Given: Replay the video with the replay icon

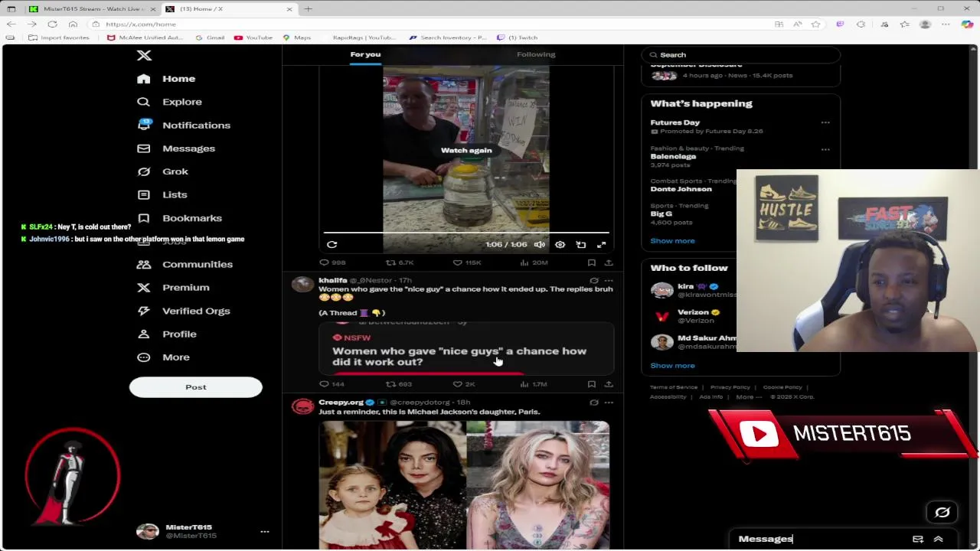Looking at the screenshot, I should (x=332, y=245).
